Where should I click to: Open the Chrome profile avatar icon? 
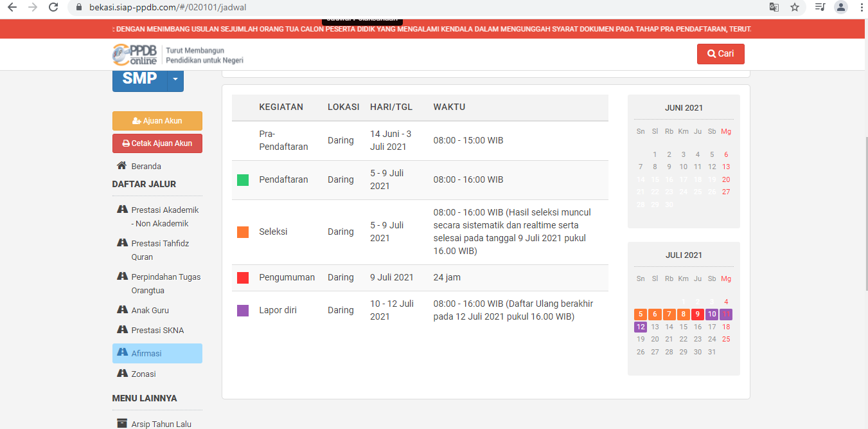click(x=840, y=8)
